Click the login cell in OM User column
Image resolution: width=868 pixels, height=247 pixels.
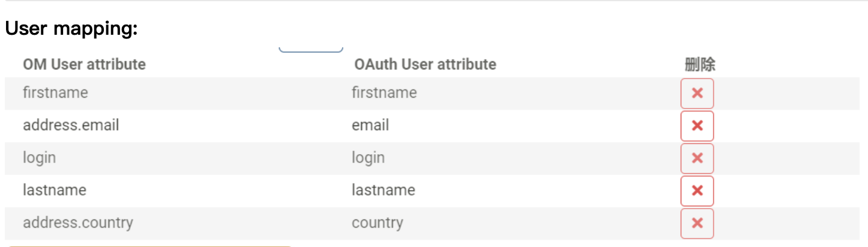point(39,158)
